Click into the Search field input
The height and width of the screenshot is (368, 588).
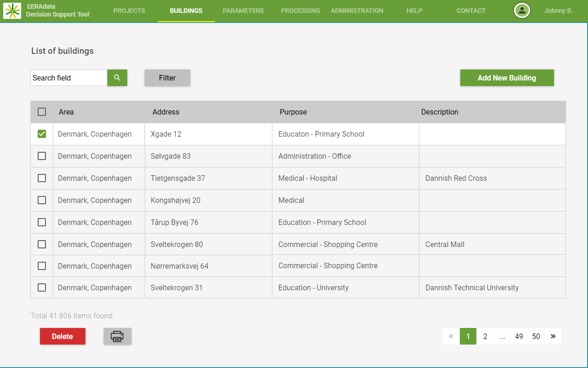click(68, 78)
